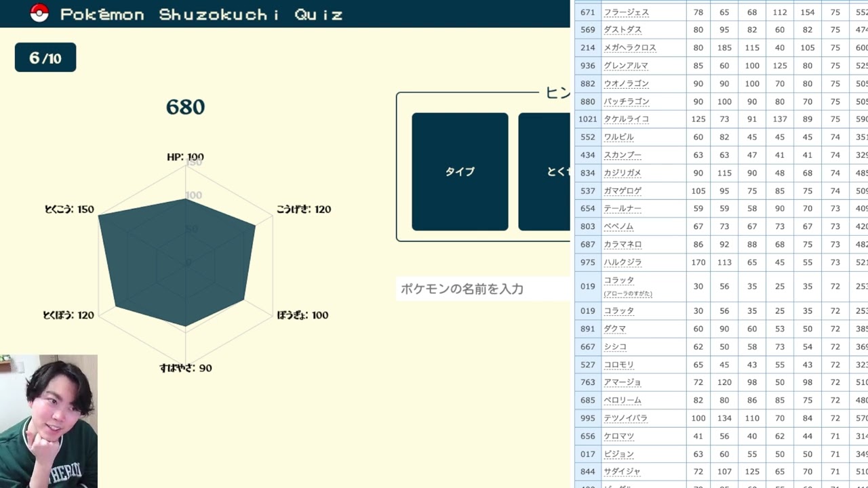The image size is (868, 488).
Task: Open the アマージョ link in the table
Action: click(623, 382)
